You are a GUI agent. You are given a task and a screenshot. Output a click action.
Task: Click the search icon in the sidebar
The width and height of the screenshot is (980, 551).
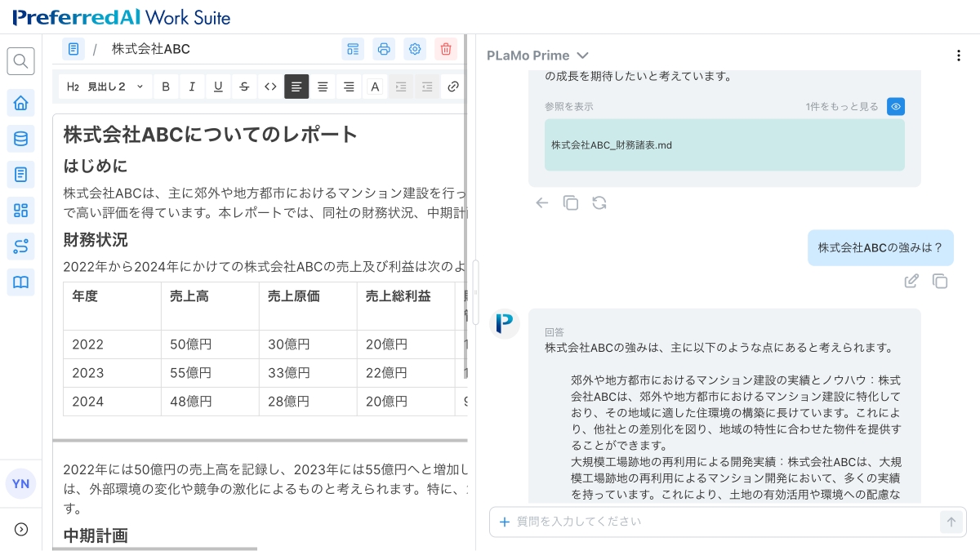[20, 60]
